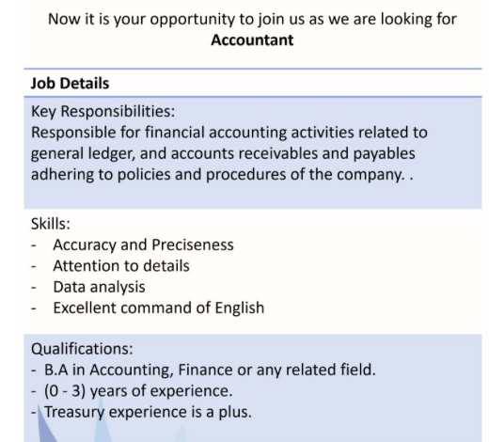Click the dash bullet before Data analysis
This screenshot has width=504, height=442.
click(34, 288)
